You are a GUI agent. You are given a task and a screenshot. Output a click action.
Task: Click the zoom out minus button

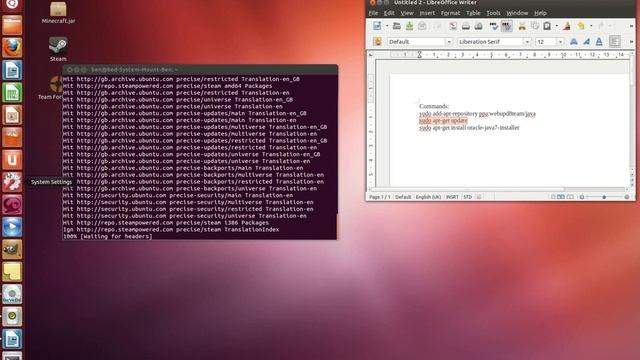(582, 197)
